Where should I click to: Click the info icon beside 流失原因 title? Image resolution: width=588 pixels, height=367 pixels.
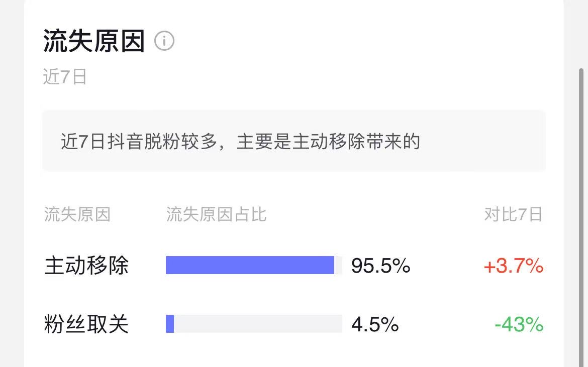click(164, 41)
